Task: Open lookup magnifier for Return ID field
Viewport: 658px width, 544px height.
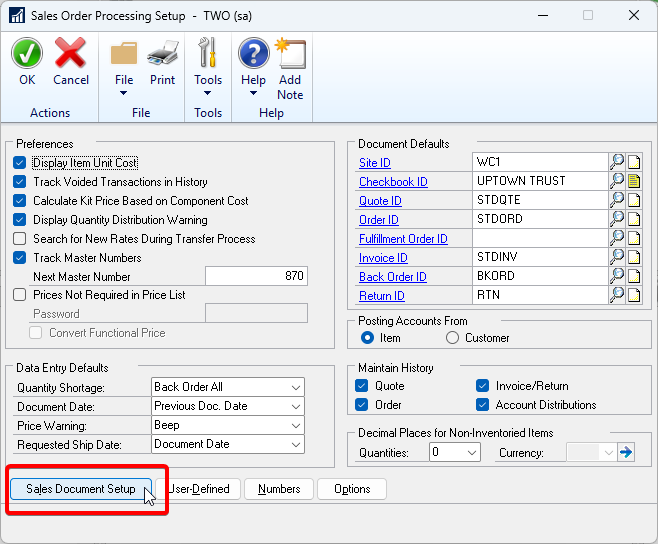Action: (x=617, y=295)
